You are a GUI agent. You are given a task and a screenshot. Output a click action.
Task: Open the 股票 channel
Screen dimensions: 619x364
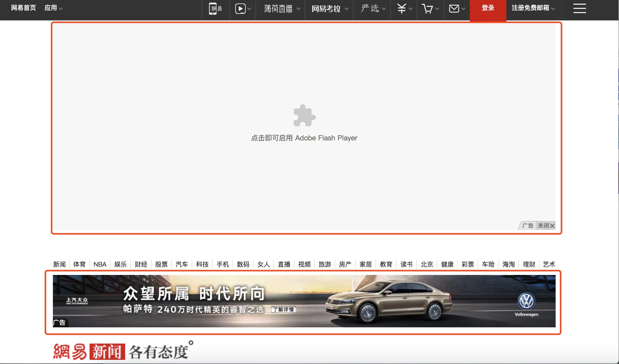(x=161, y=264)
